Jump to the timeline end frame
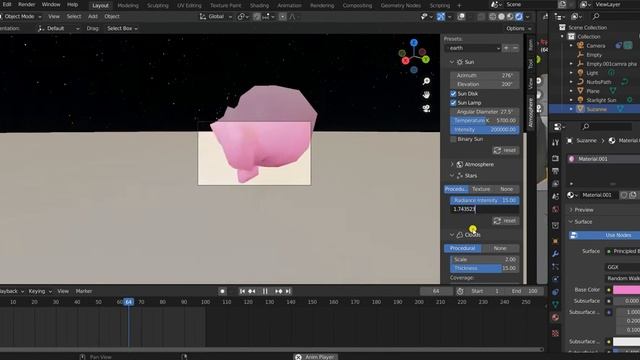This screenshot has height=360, width=640. (x=288, y=291)
